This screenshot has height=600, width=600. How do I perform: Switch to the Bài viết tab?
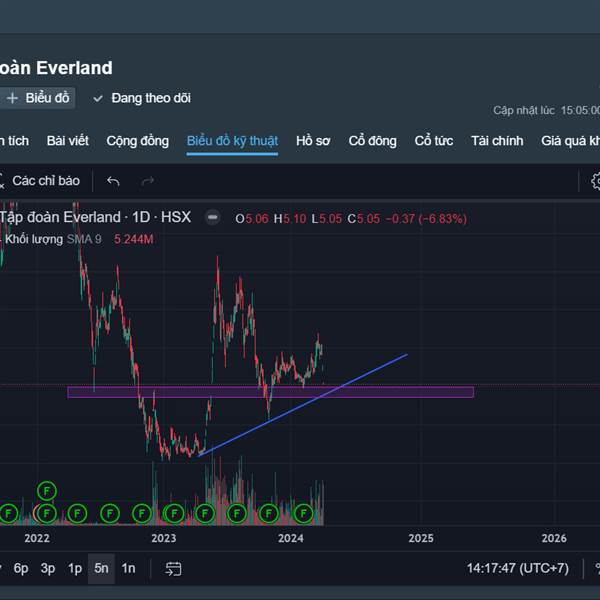(x=68, y=141)
